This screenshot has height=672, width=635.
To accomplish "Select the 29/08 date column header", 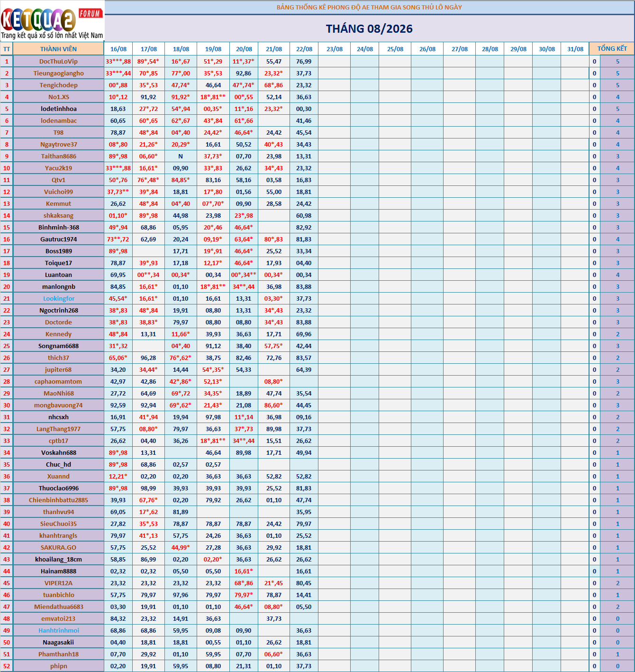I will pos(518,49).
